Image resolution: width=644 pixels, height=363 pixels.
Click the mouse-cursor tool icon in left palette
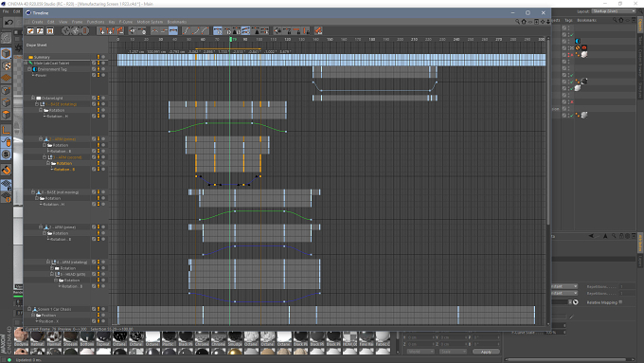pos(7,143)
